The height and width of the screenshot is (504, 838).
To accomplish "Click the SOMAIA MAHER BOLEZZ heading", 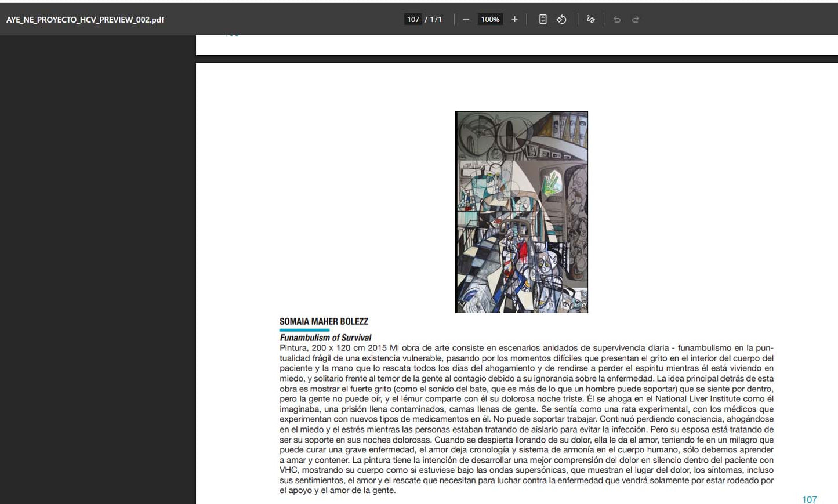I will [x=324, y=321].
